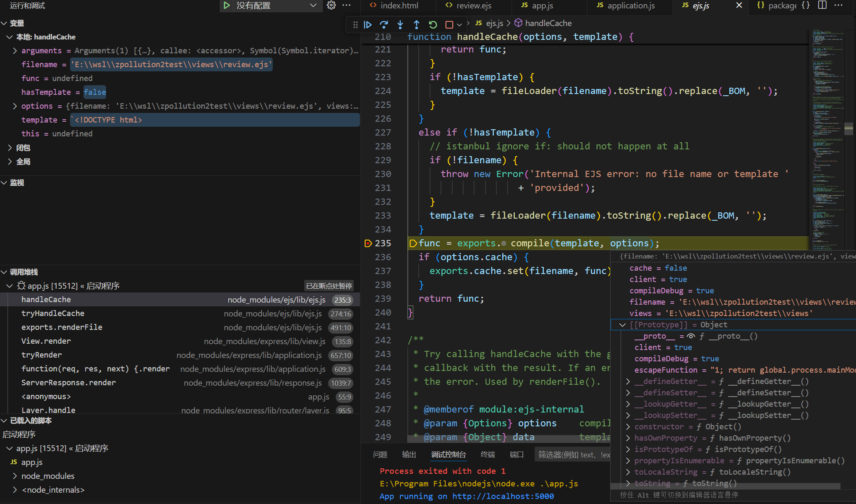Open launch.json via gear icon
Viewport: 856px width, 504px height.
point(331,5)
